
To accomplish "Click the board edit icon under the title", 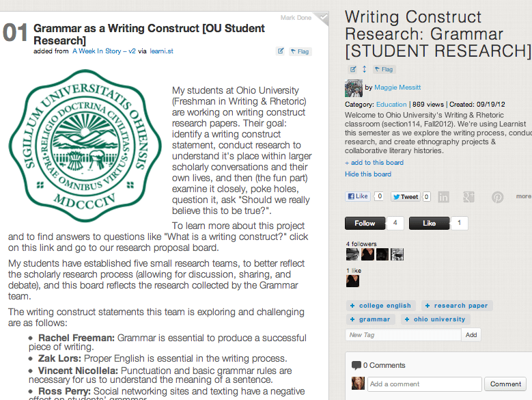I will (353, 69).
